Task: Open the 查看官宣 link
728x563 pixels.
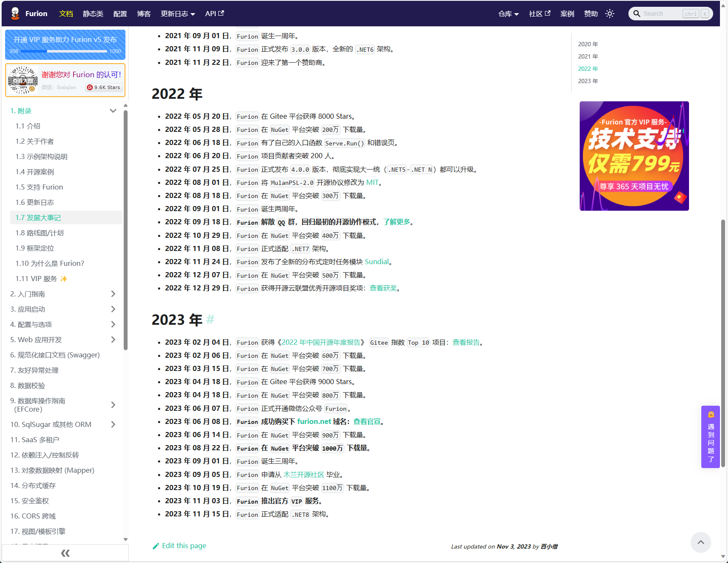Action: pyautogui.click(x=367, y=421)
